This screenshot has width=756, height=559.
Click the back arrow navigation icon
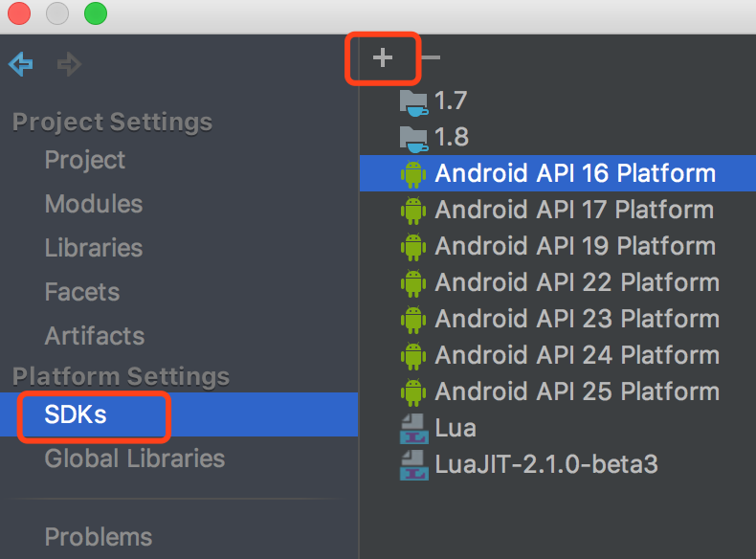(x=20, y=64)
